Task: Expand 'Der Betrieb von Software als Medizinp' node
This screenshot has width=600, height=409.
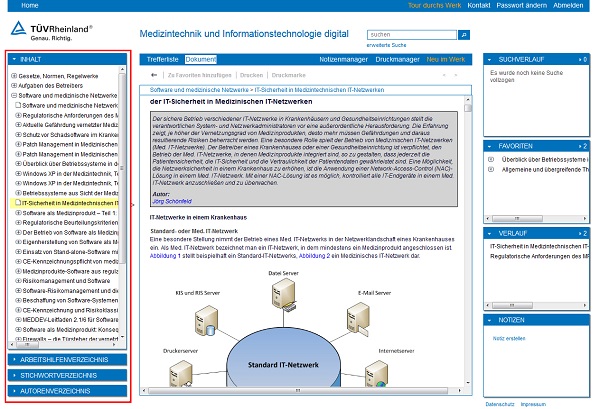Action: pyautogui.click(x=18, y=232)
